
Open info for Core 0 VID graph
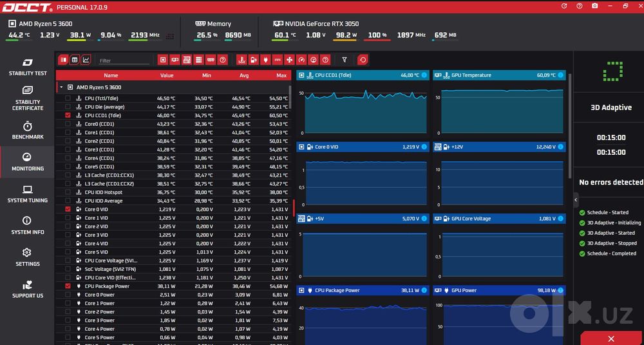[x=424, y=147]
